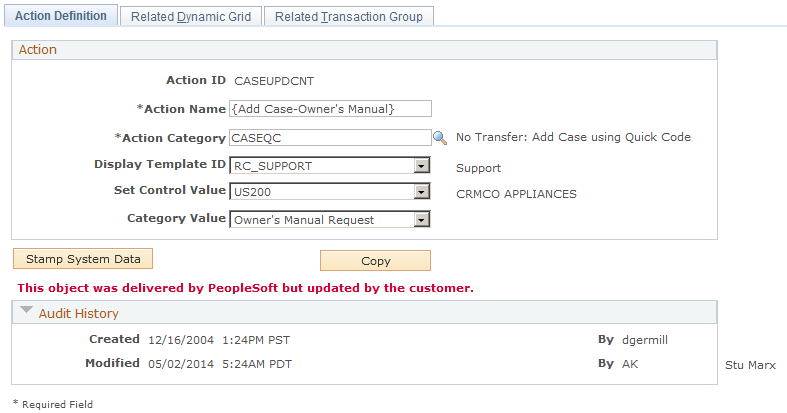Select the RC_SUPPORT display template combo box
Viewport: 787px width, 413px height.
tap(330, 166)
